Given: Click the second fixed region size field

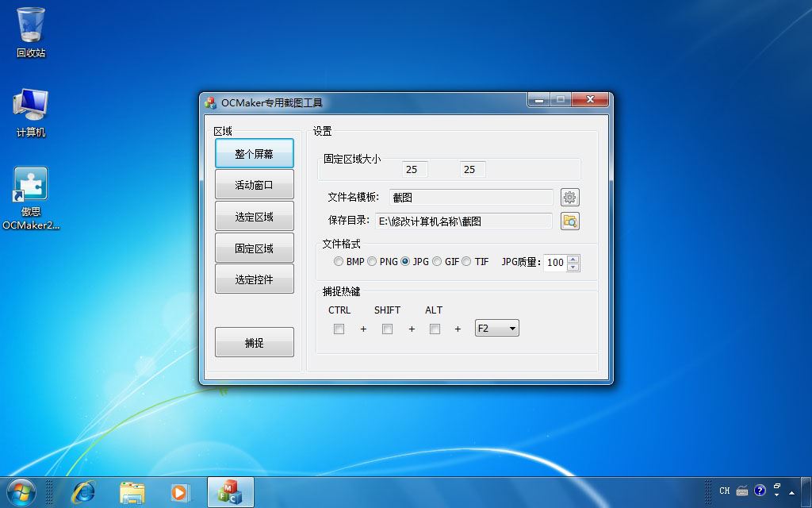Looking at the screenshot, I should [473, 170].
